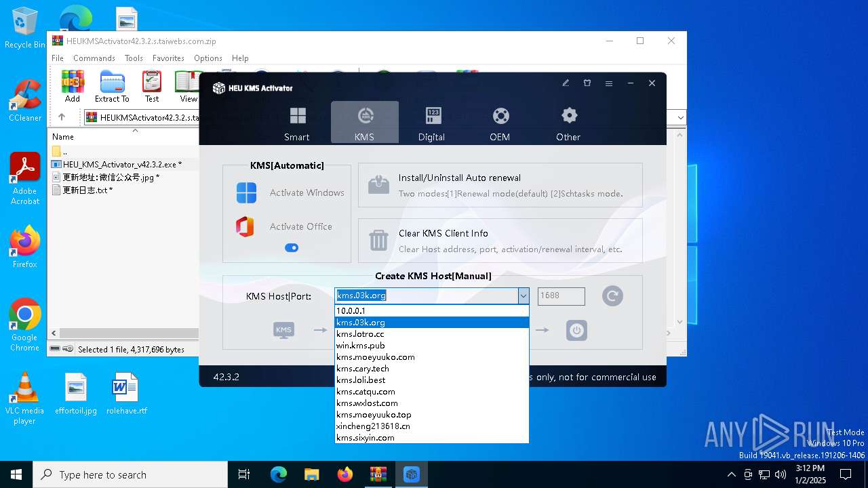
Task: Open the WinRAR Commands menu
Action: (x=94, y=58)
